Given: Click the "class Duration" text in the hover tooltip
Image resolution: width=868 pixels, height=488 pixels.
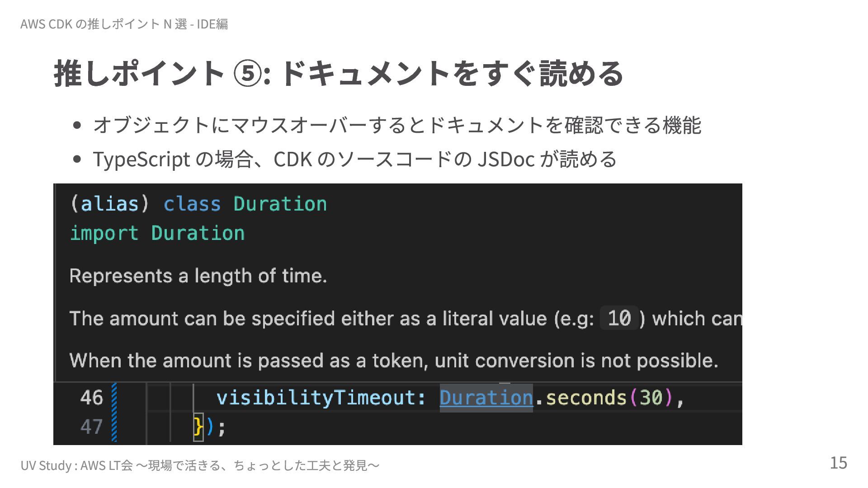Looking at the screenshot, I should click(245, 204).
